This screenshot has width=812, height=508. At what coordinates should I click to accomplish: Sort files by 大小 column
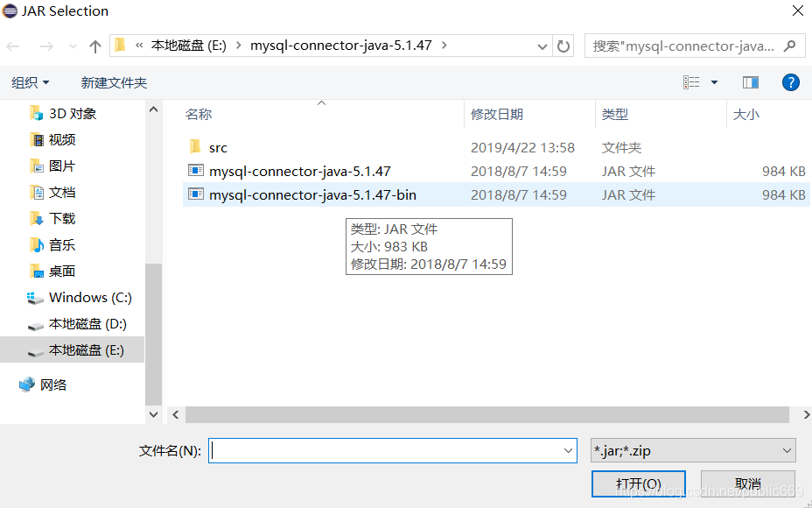click(746, 114)
